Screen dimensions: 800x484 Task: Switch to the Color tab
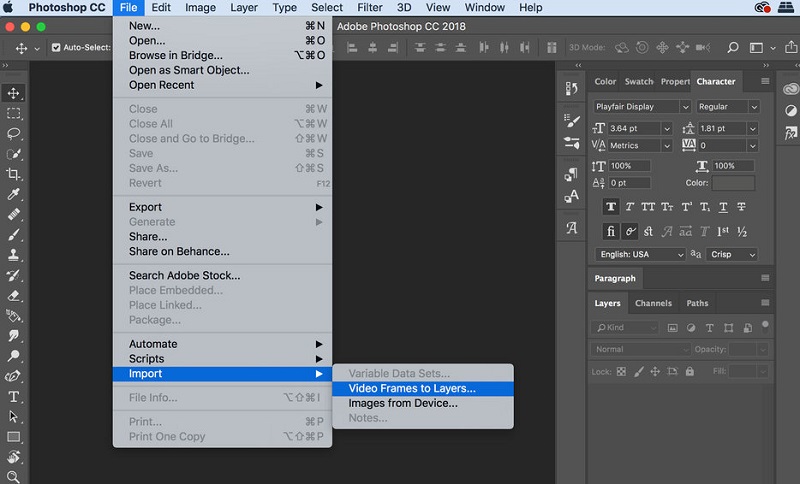click(x=605, y=82)
